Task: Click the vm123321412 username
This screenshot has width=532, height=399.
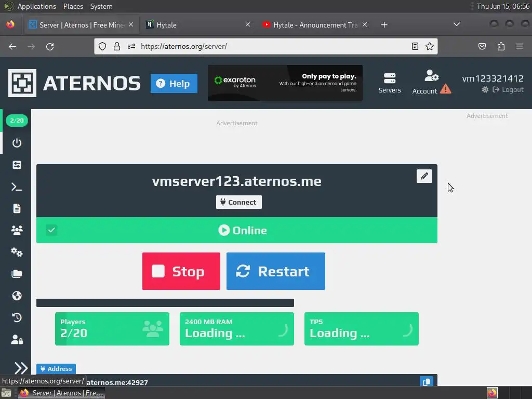Action: 493,78
